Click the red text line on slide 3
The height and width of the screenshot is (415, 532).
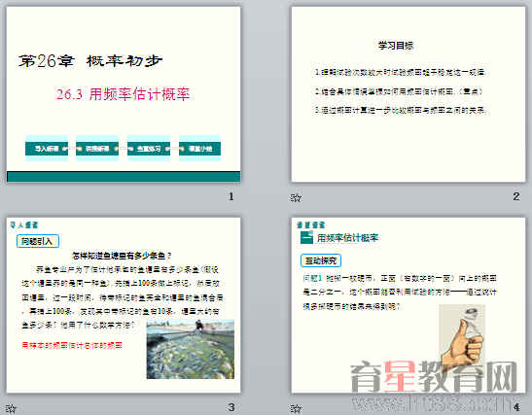pos(72,345)
